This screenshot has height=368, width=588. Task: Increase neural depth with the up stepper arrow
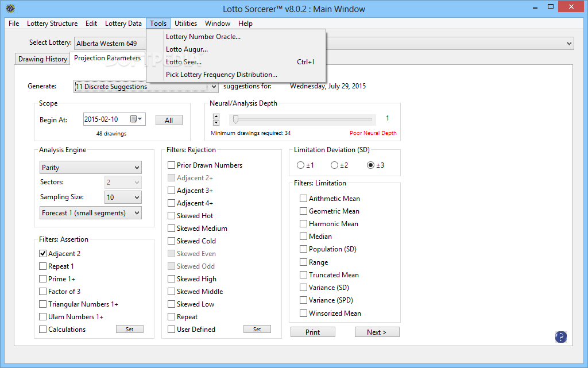[216, 116]
